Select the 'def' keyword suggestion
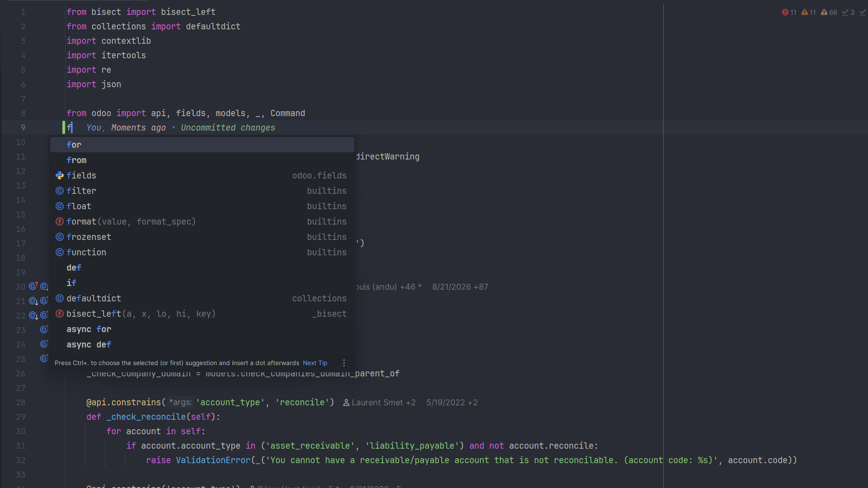The image size is (868, 488). click(x=202, y=267)
